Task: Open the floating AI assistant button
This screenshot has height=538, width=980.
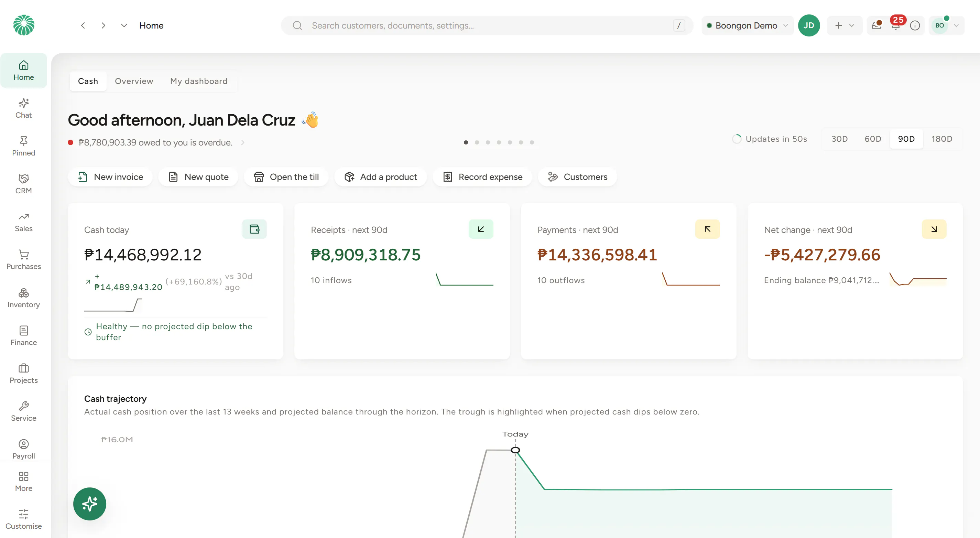Action: pos(90,504)
